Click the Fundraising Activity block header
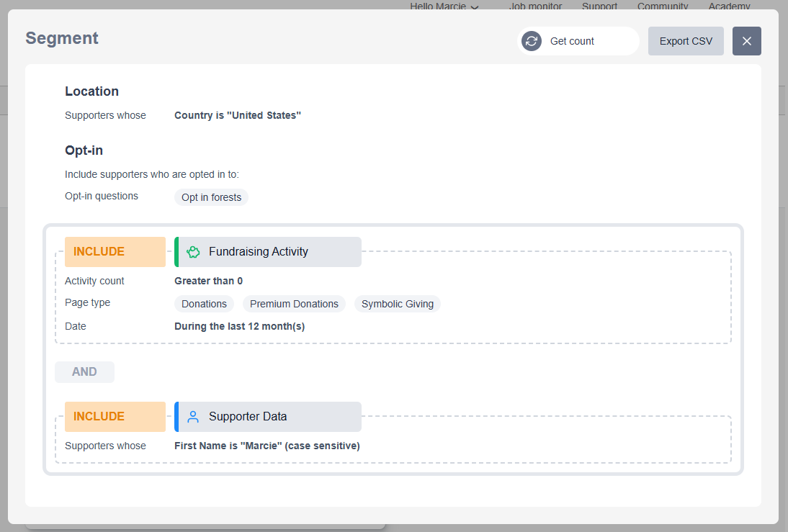788x532 pixels. click(x=268, y=252)
